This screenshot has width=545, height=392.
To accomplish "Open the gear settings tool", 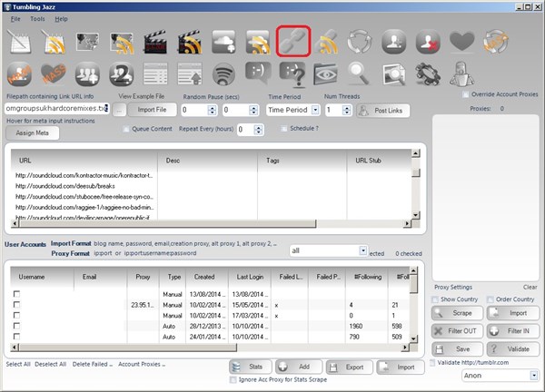I will (428, 74).
